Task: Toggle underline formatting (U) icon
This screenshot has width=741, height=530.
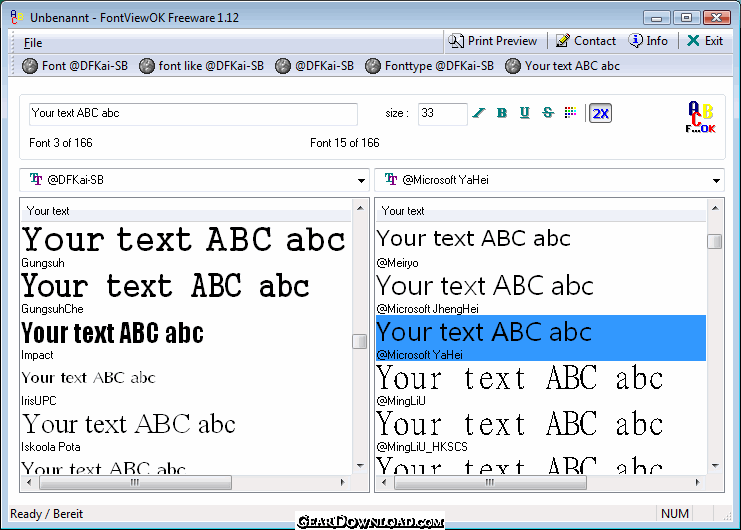Action: coord(525,113)
